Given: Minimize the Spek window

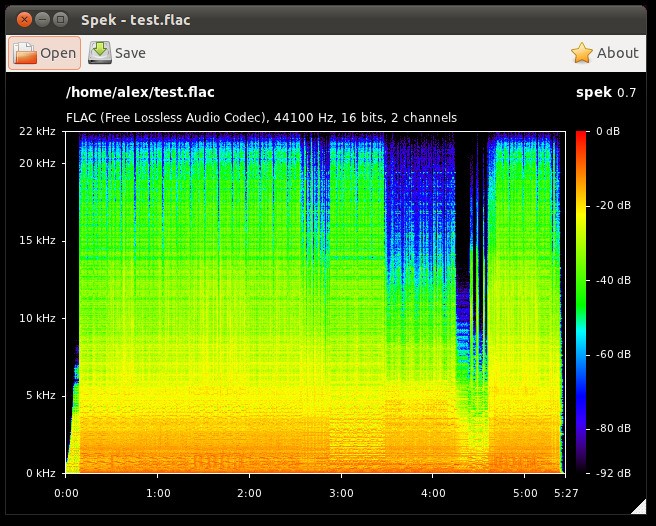Looking at the screenshot, I should tap(41, 18).
